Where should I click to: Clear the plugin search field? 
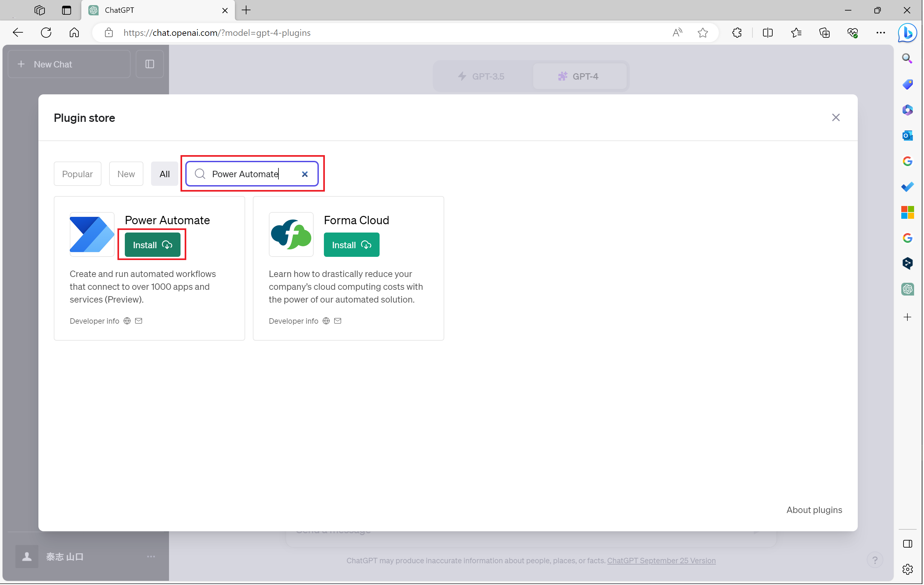coord(305,174)
